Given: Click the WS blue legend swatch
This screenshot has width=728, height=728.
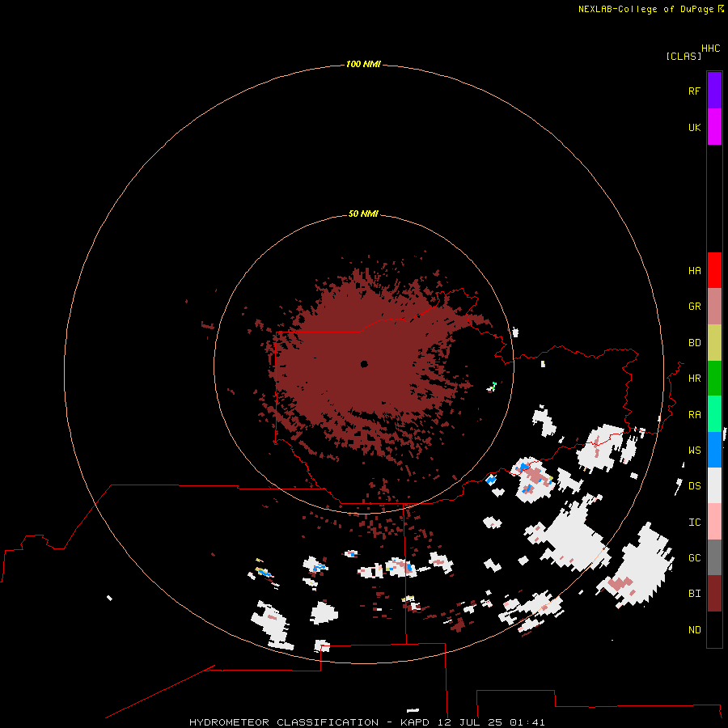Looking at the screenshot, I should click(714, 450).
